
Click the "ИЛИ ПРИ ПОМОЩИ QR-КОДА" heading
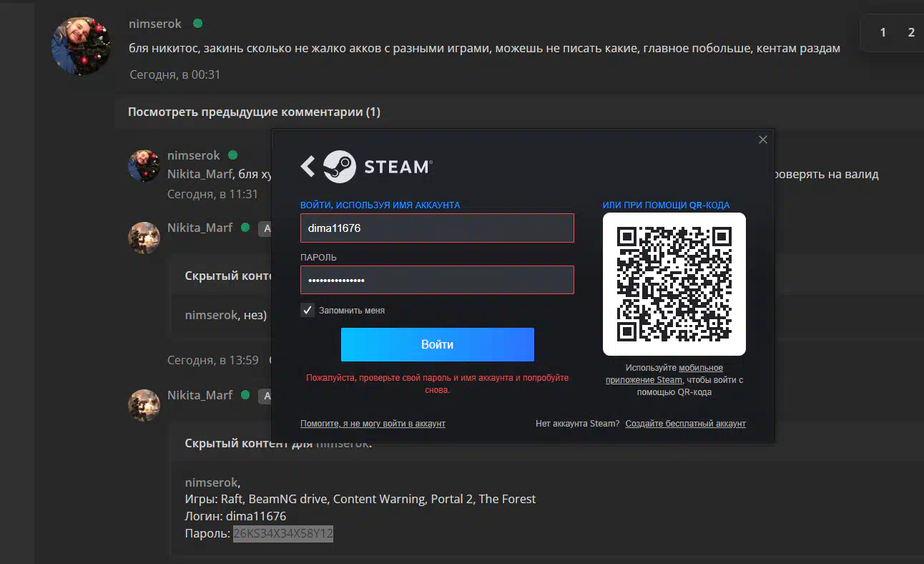tap(666, 205)
